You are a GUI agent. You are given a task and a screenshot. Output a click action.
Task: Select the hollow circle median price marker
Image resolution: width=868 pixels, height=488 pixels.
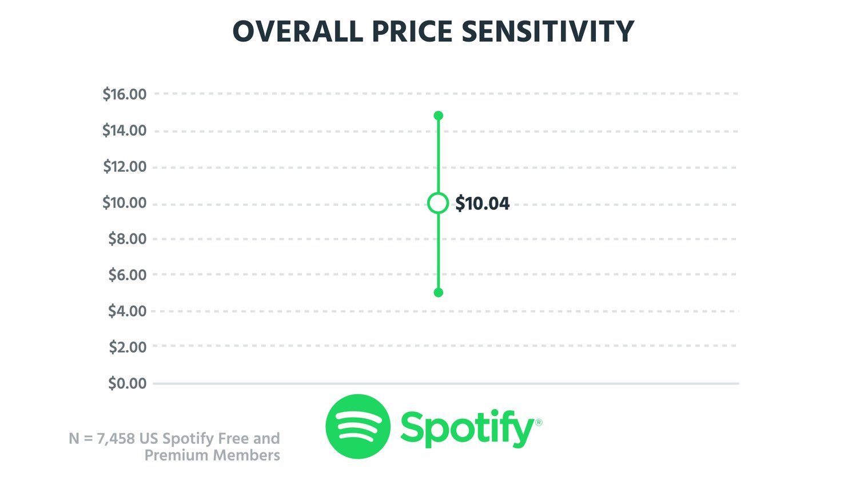click(x=438, y=203)
